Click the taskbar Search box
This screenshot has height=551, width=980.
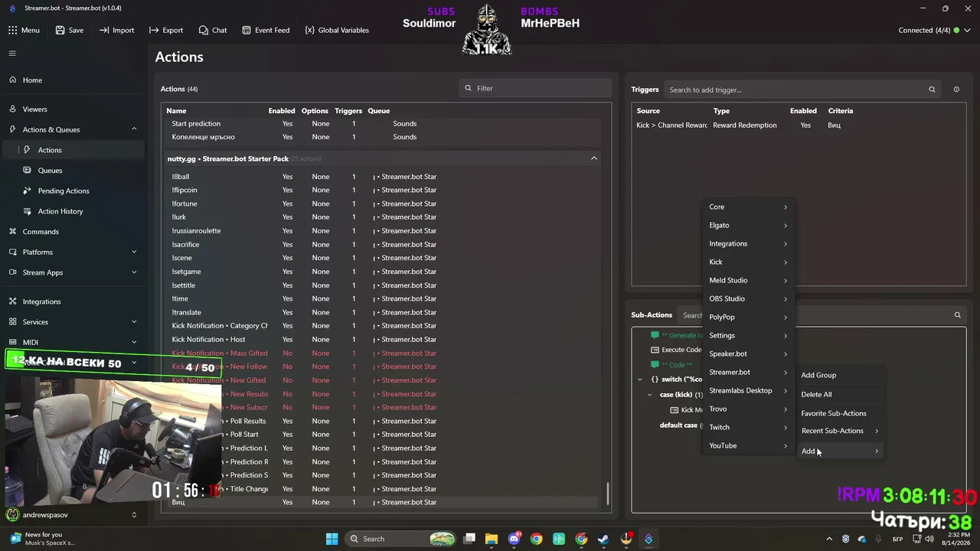click(x=402, y=539)
